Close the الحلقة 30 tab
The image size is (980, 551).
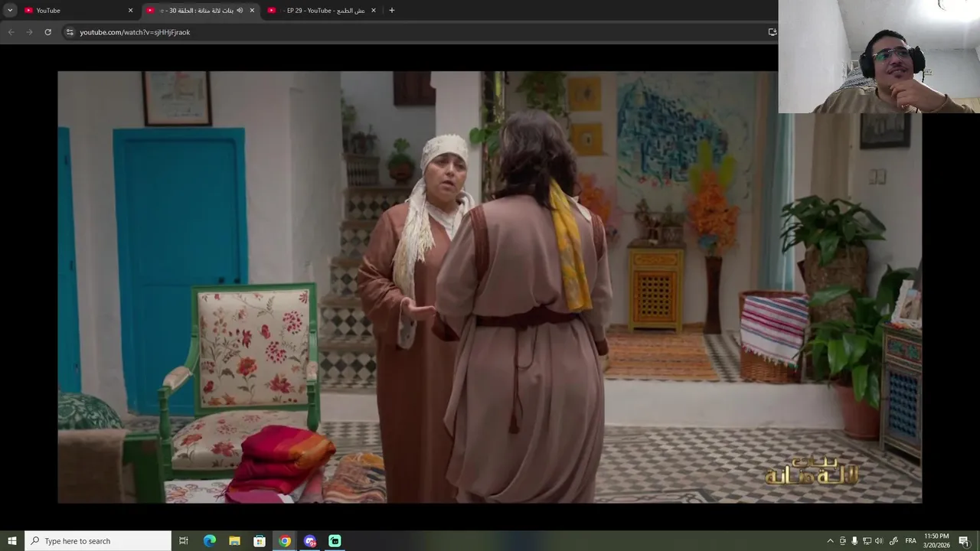tap(252, 10)
